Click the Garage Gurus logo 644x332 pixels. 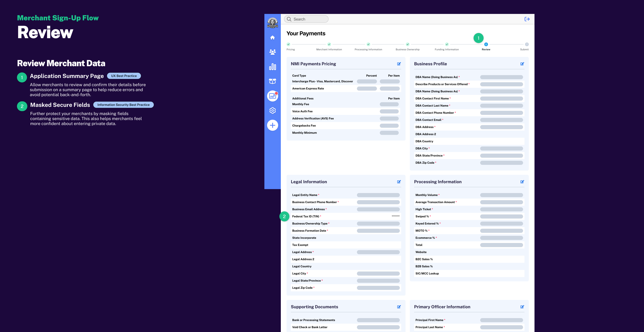point(272,23)
